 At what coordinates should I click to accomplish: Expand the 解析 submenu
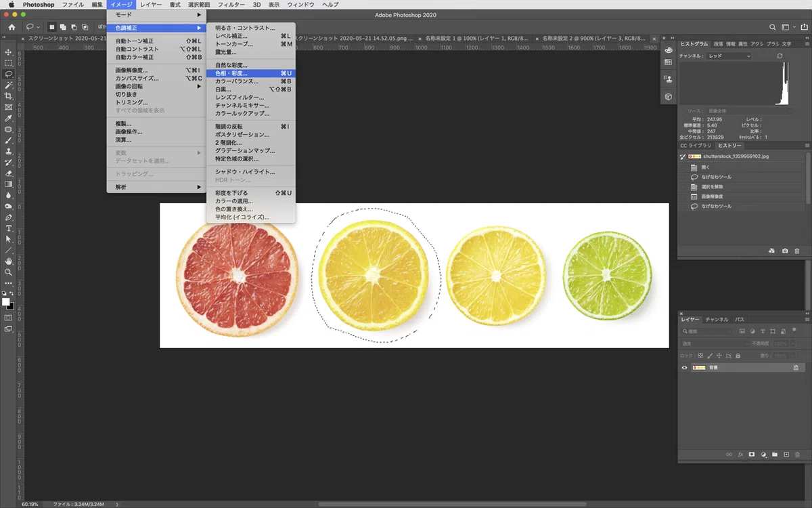pos(156,187)
